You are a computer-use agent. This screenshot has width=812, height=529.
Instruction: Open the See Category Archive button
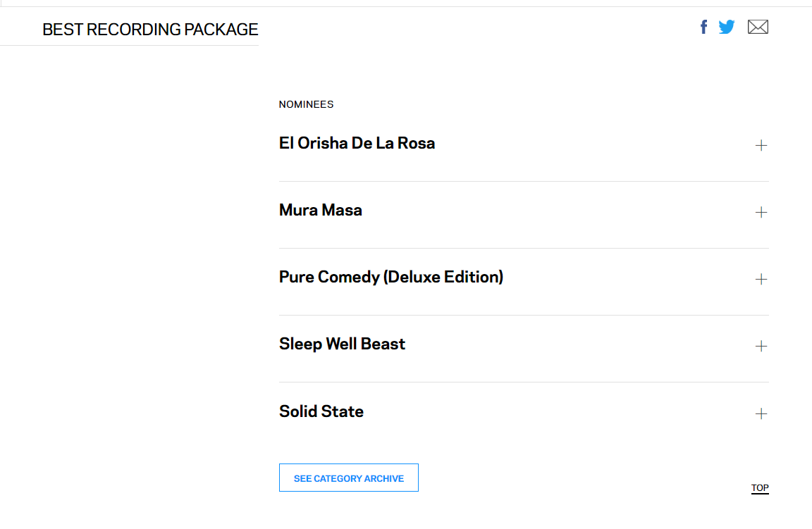pyautogui.click(x=349, y=478)
